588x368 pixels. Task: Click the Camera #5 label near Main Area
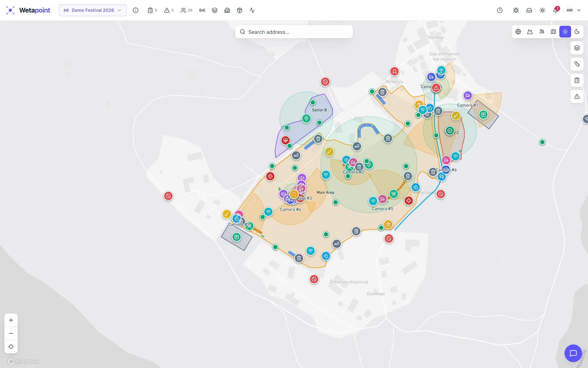pos(383,209)
